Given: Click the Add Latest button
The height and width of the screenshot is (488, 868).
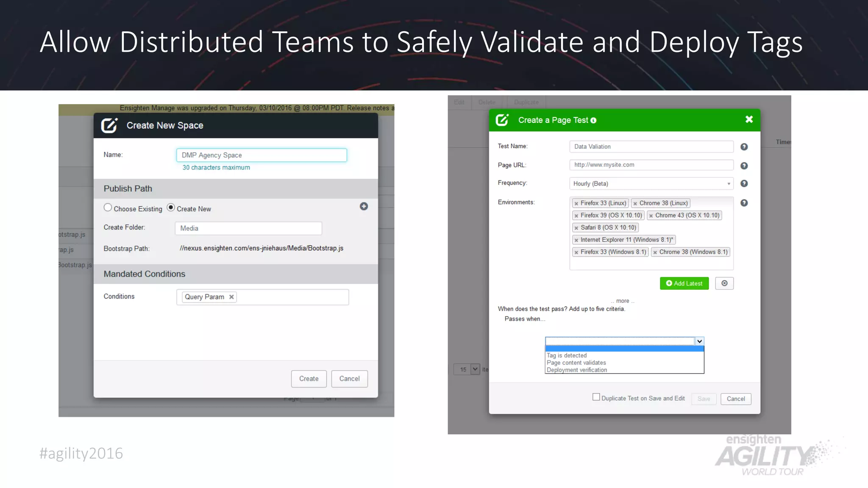Looking at the screenshot, I should pyautogui.click(x=684, y=283).
